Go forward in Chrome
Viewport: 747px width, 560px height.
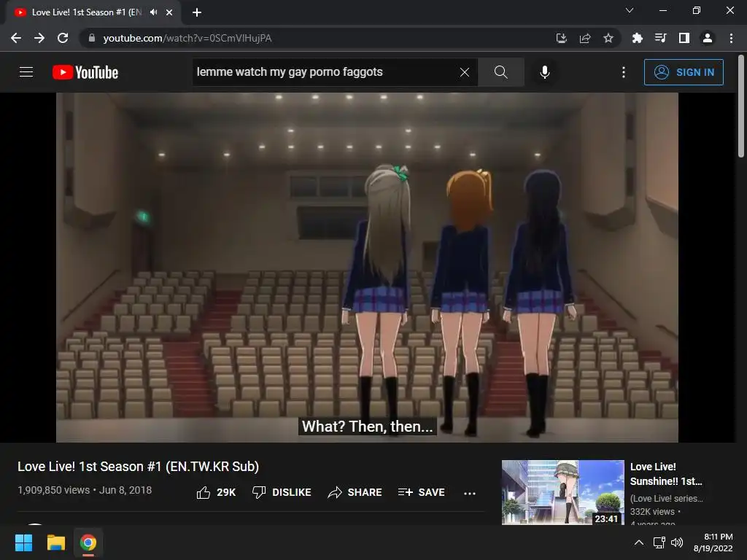[39, 38]
